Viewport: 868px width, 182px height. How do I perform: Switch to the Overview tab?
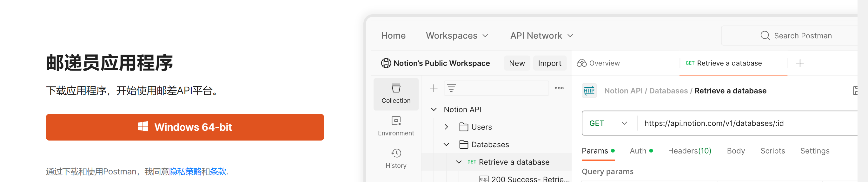(598, 63)
